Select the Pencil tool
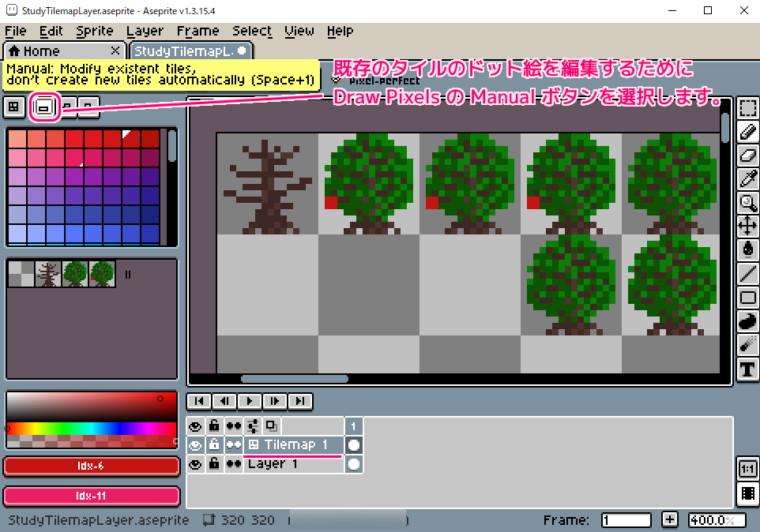760x532 pixels. click(x=747, y=132)
